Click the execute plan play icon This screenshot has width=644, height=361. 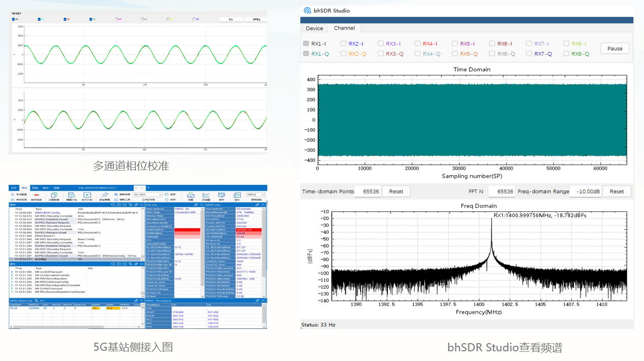point(87,195)
